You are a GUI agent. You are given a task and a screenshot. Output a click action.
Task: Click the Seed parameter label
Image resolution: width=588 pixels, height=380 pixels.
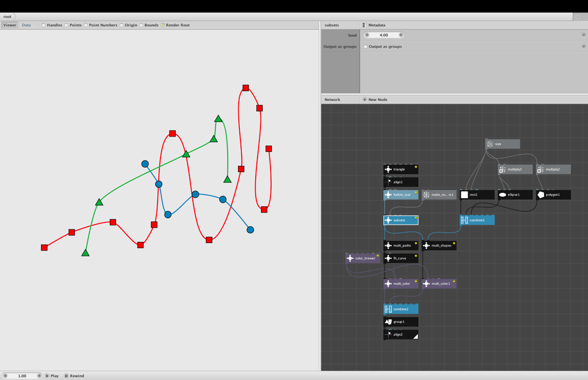(x=352, y=35)
